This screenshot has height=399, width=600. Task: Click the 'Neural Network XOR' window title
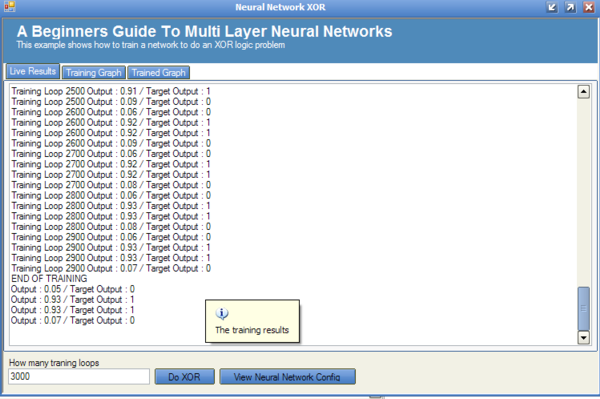(280, 7)
